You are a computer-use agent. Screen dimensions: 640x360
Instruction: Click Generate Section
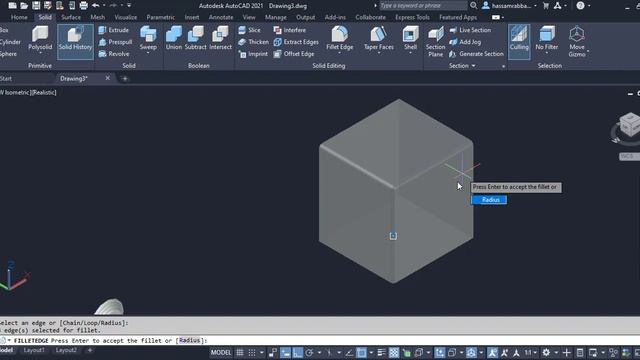click(x=476, y=54)
